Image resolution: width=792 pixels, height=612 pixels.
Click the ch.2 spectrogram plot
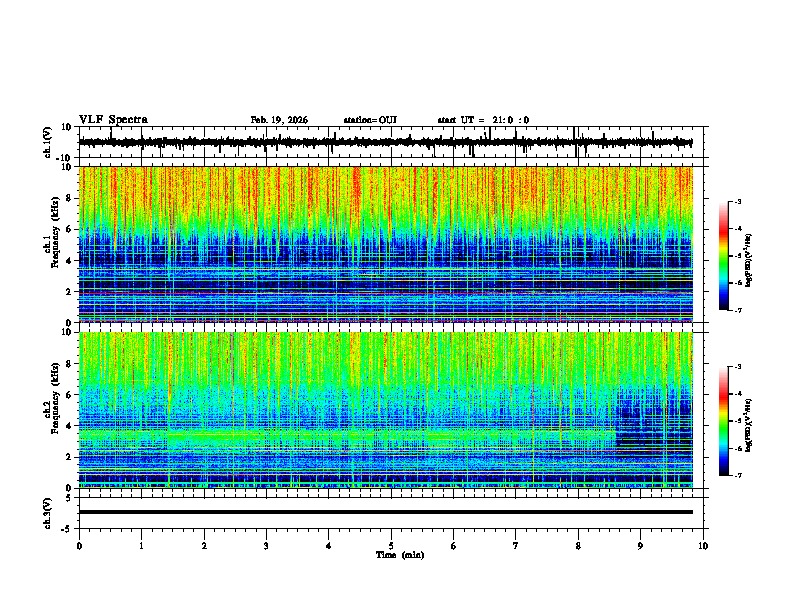(x=386, y=410)
